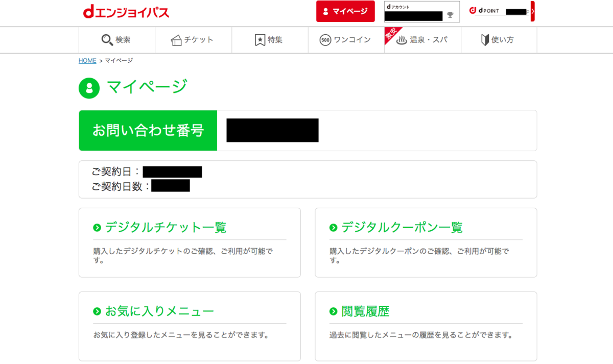Click the 500 coin icon
This screenshot has height=364, width=613.
click(x=325, y=40)
